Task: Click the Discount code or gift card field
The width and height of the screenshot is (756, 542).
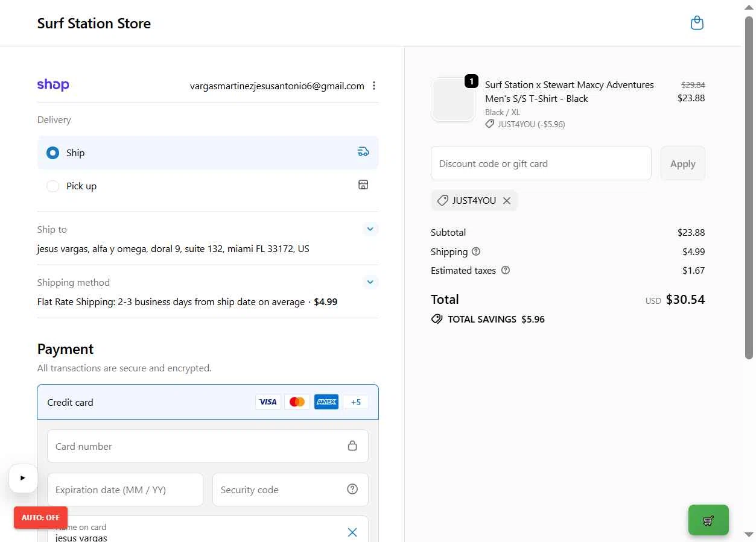Action: point(541,163)
